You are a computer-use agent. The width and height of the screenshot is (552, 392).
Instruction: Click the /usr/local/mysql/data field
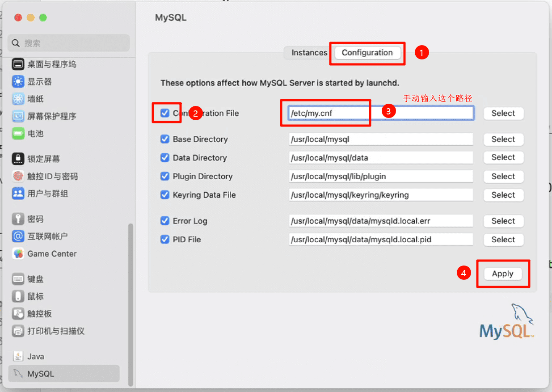pos(381,157)
